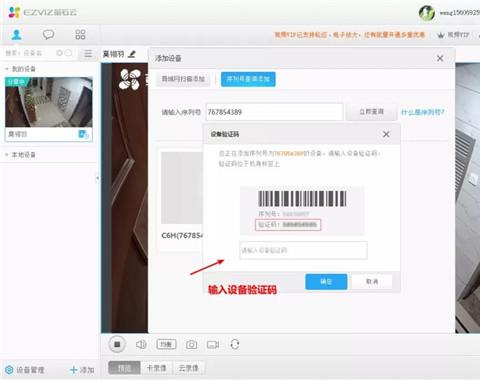
Task: Click the rotate/refresh view icon
Action: coord(235,344)
